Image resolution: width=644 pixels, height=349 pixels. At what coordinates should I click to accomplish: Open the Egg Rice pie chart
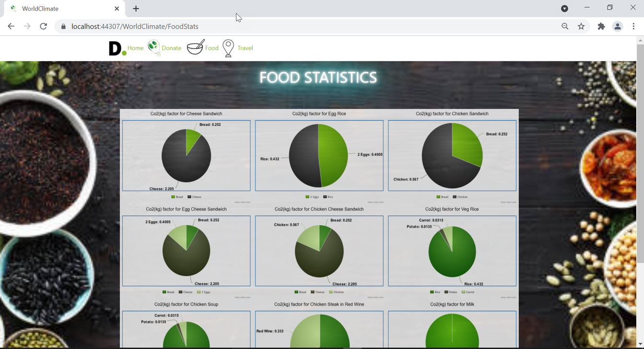[x=319, y=156]
